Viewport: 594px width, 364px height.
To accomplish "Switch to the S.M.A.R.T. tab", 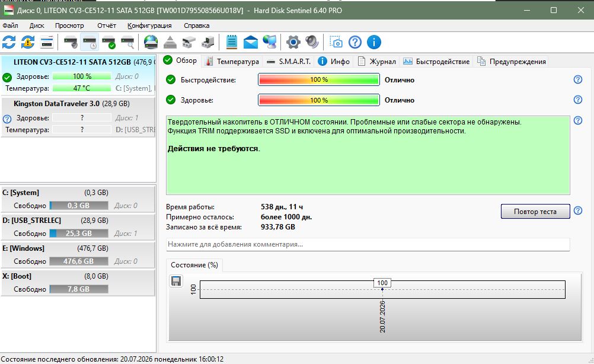I will [x=289, y=62].
